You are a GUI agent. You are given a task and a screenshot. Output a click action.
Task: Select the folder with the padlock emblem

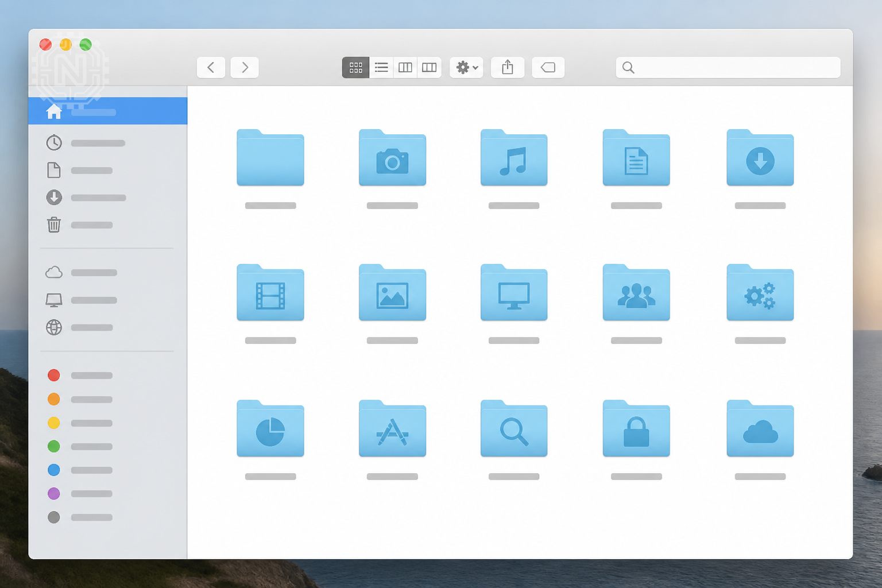[x=636, y=428]
